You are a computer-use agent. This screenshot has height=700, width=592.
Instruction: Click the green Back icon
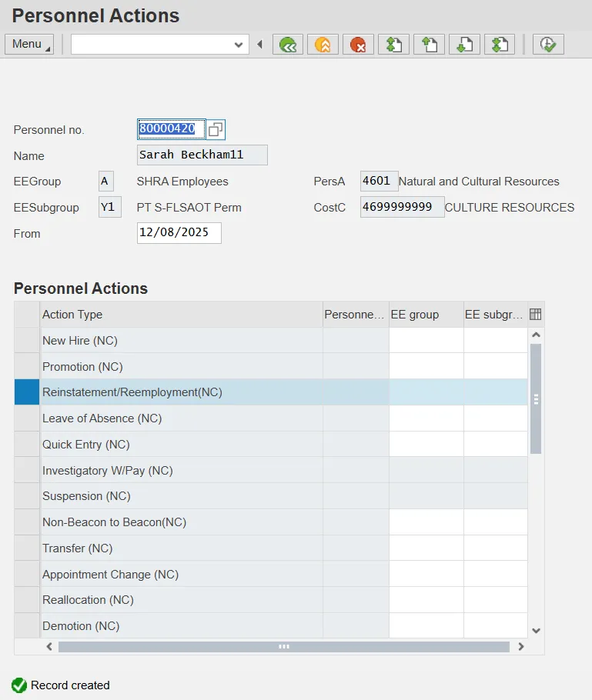coord(288,45)
